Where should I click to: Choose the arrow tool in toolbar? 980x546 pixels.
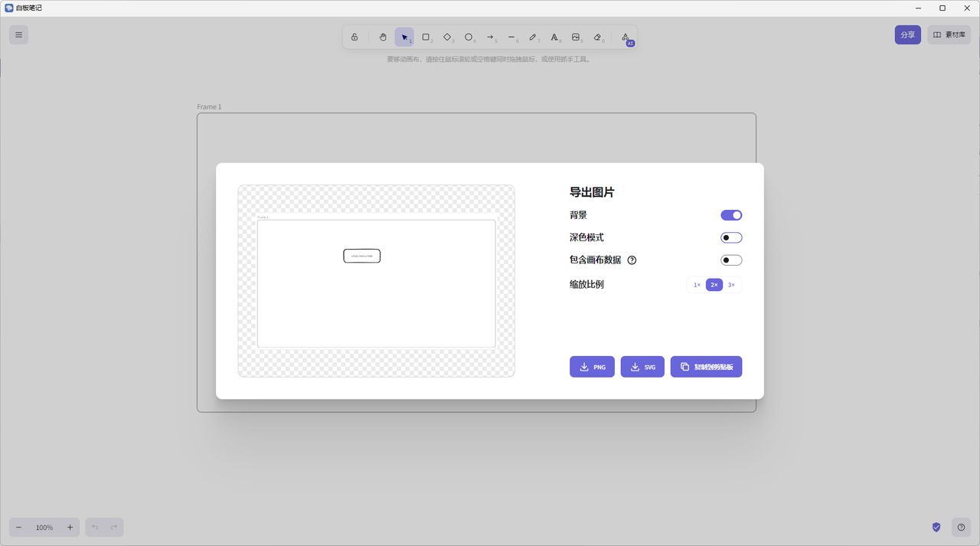(x=490, y=37)
